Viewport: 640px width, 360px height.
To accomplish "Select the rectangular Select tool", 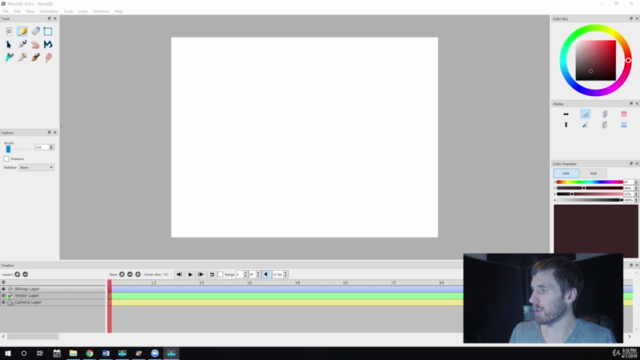I will coord(48,31).
